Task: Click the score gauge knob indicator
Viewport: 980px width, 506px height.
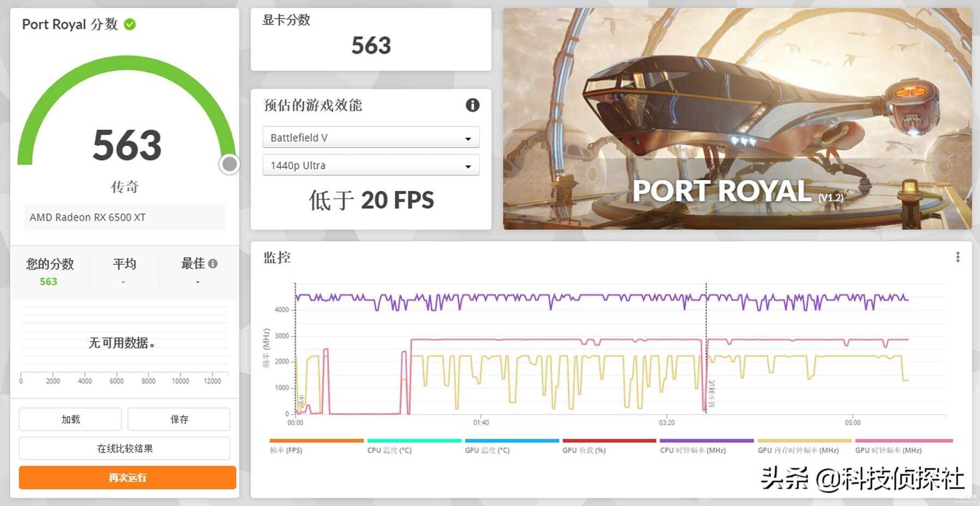Action: tap(230, 164)
